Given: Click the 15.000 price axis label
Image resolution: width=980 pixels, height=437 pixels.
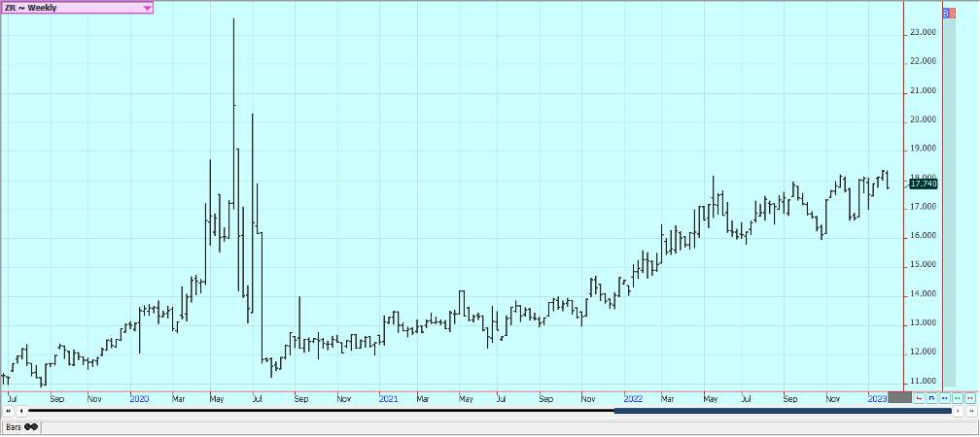Looking at the screenshot, I should (x=923, y=265).
